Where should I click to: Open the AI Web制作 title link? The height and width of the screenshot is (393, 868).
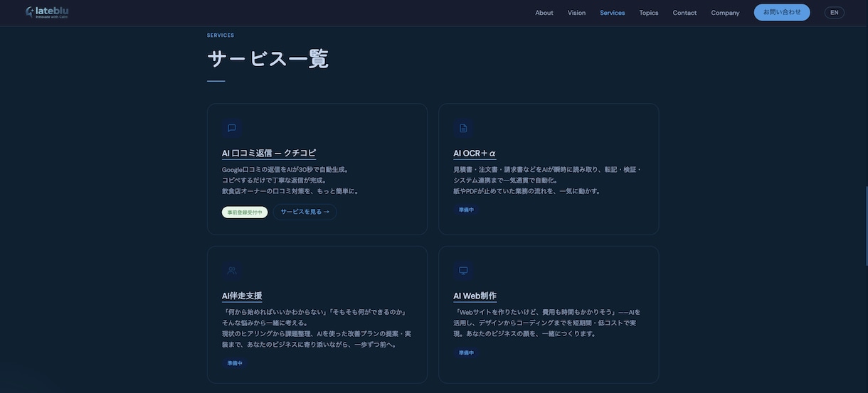(x=475, y=296)
